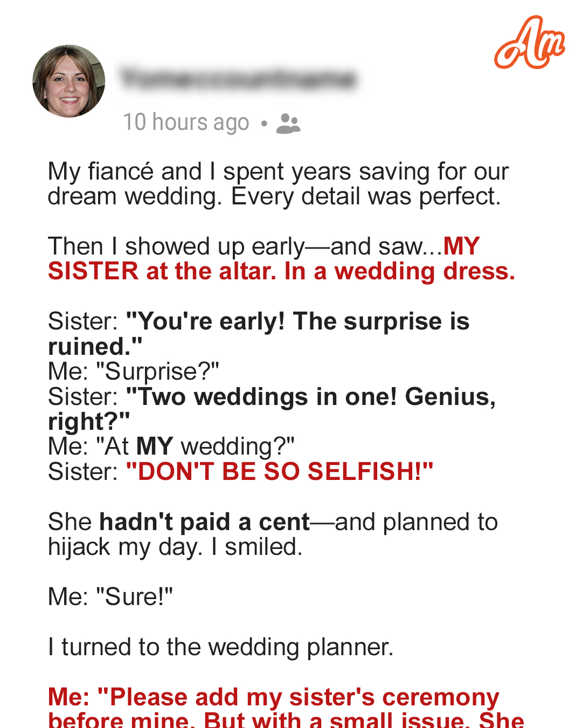Image resolution: width=582 pixels, height=728 pixels.
Task: Click the friends audience icon
Action: (288, 123)
